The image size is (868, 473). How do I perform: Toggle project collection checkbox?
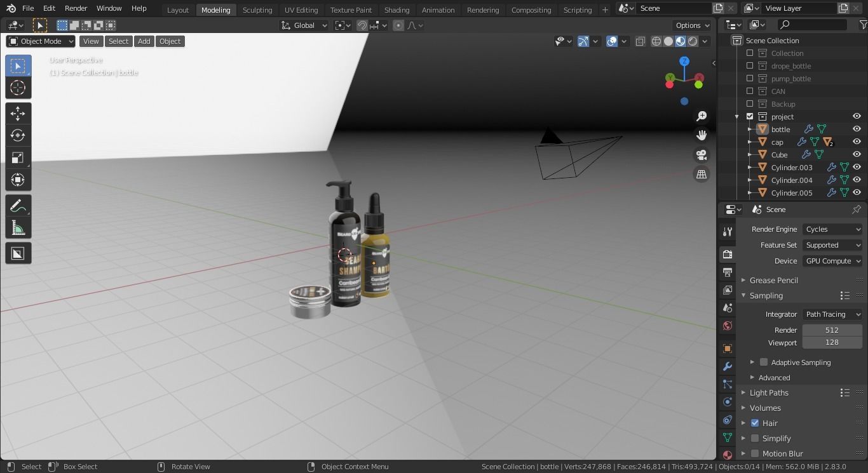point(750,116)
